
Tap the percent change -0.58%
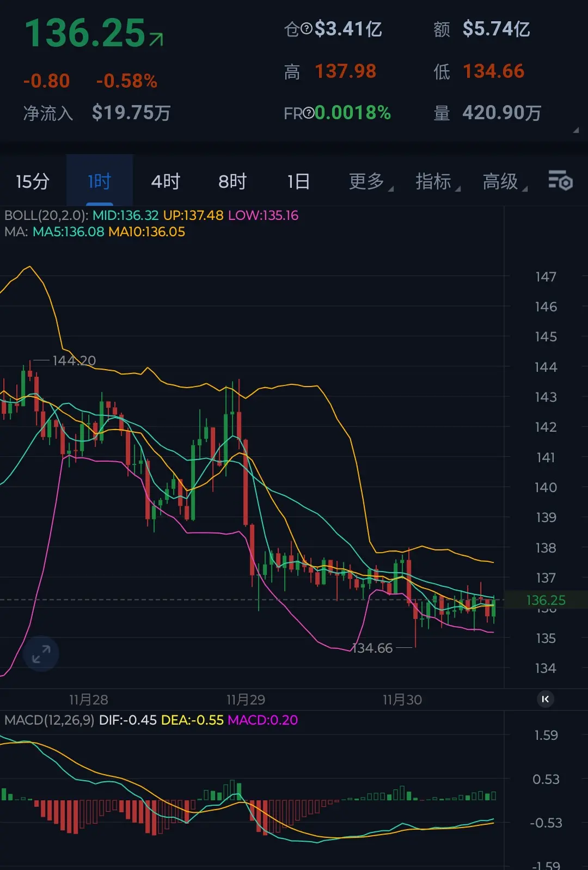(x=127, y=81)
